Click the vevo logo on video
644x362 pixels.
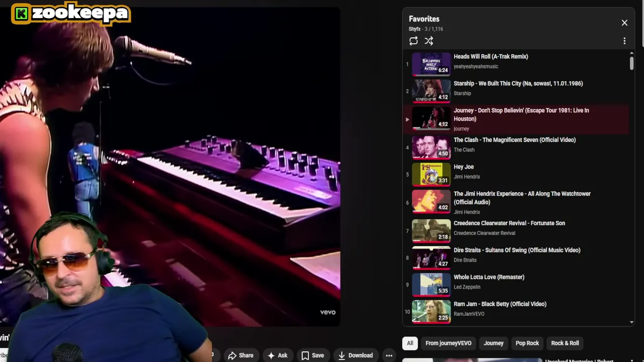pyautogui.click(x=328, y=312)
